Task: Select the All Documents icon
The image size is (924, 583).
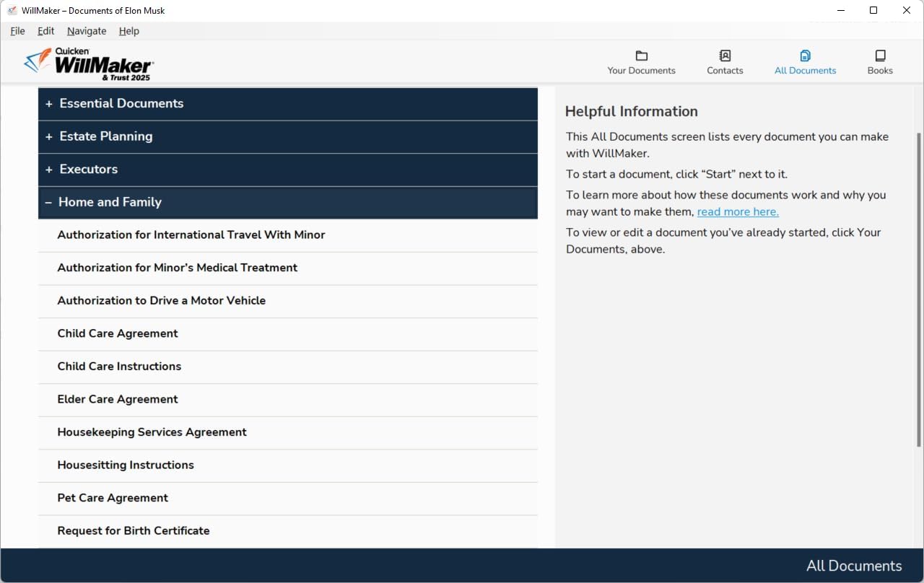Action: click(805, 56)
